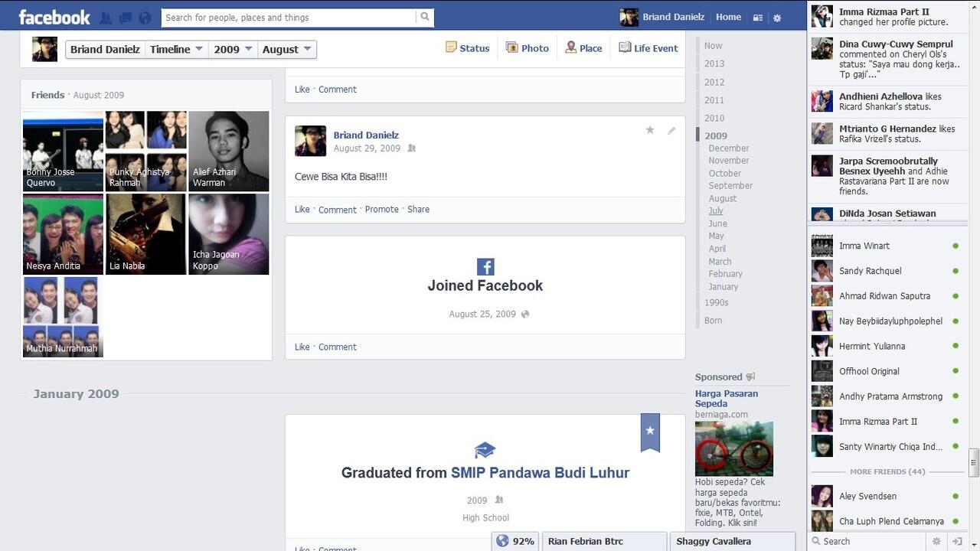The height and width of the screenshot is (551, 980).
Task: Open SMIP Pandawa Budi Luhur link
Action: click(x=540, y=472)
